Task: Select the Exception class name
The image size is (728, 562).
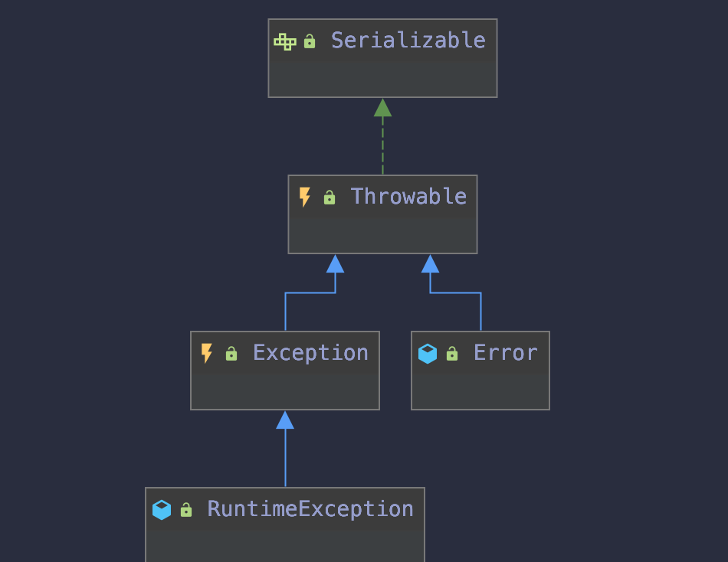Action: (x=310, y=353)
